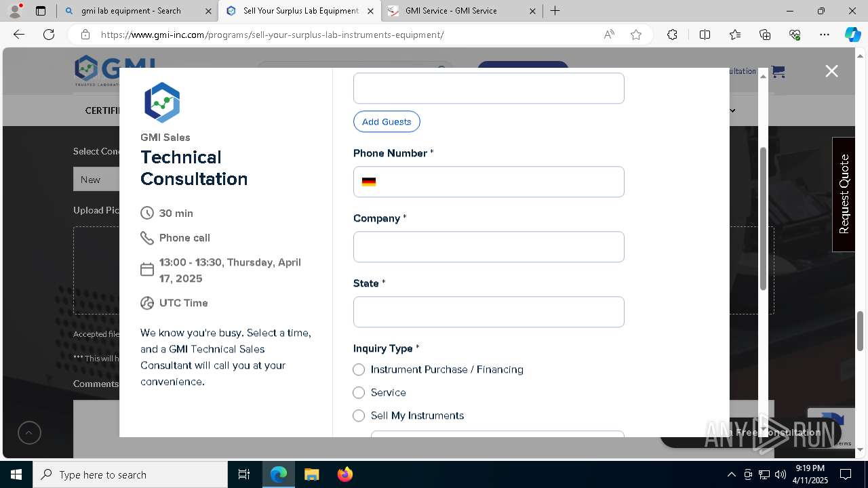Open the tab actions menu

pos(41,11)
